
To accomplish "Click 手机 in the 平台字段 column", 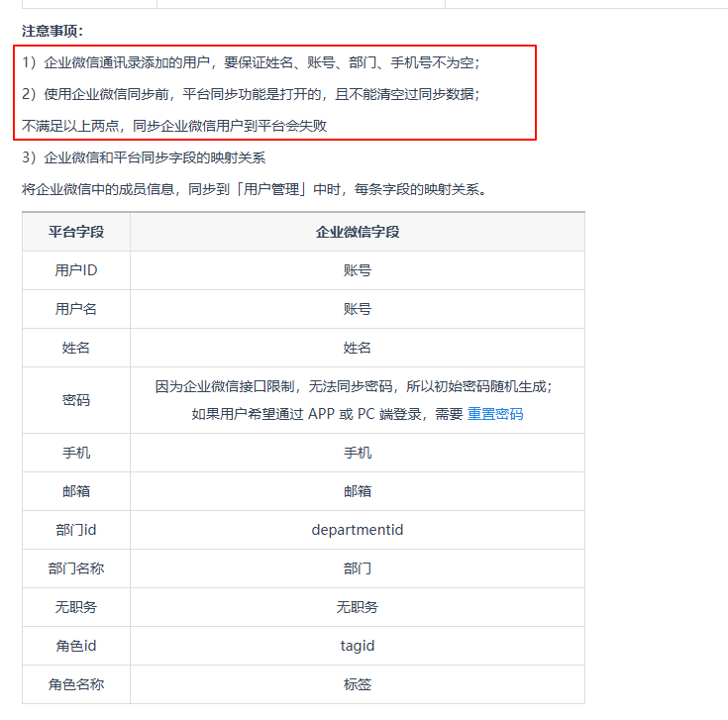I will (76, 453).
